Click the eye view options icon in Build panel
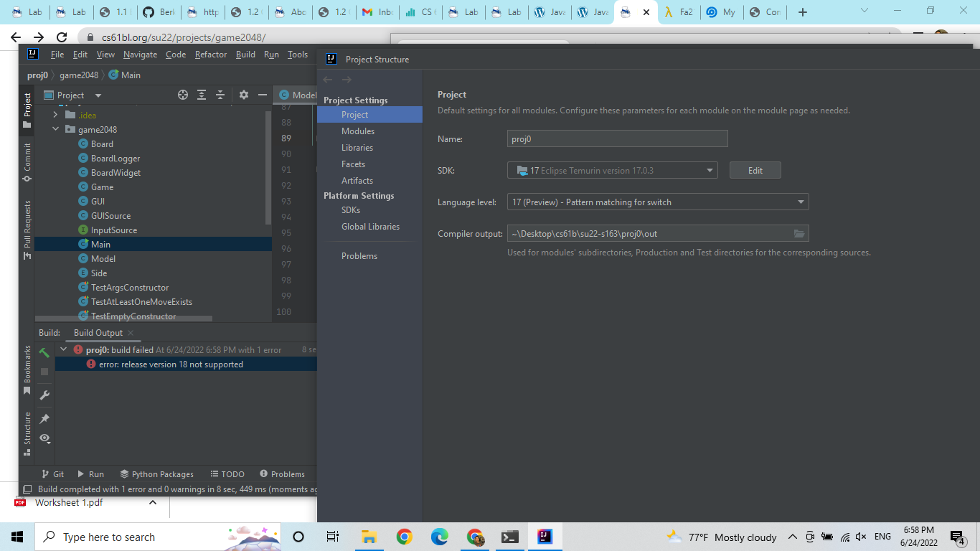This screenshot has height=551, width=980. (x=44, y=438)
